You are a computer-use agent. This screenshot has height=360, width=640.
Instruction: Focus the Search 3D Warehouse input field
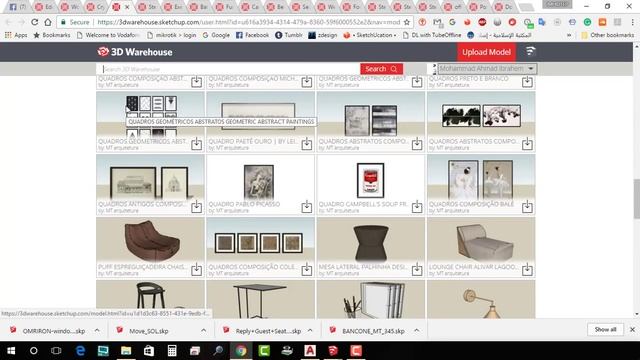(x=229, y=69)
